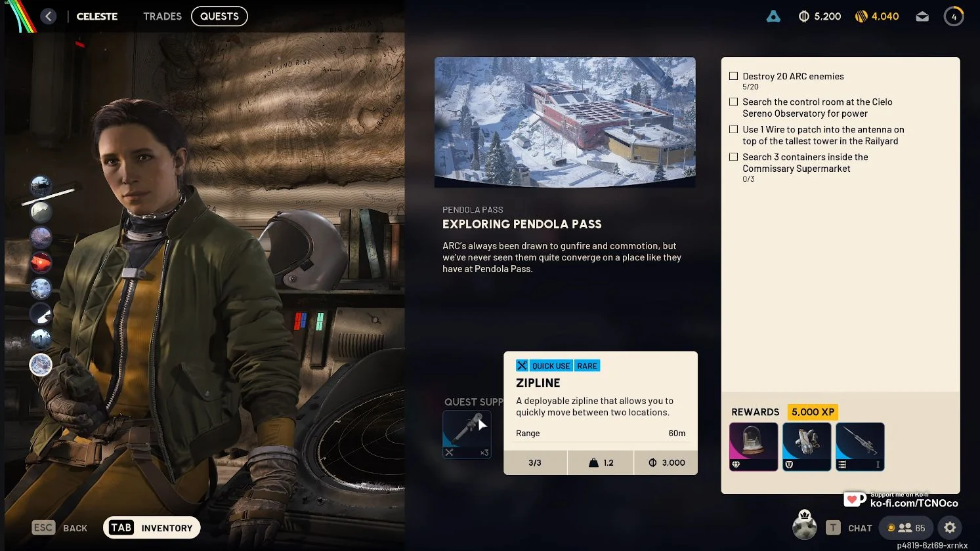Check the Use 1 Wire antenna objective box
This screenshot has height=551, width=980.
pos(734,129)
